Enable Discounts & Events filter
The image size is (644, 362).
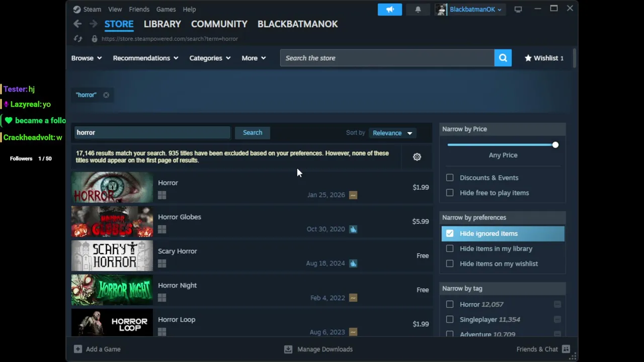pyautogui.click(x=450, y=177)
